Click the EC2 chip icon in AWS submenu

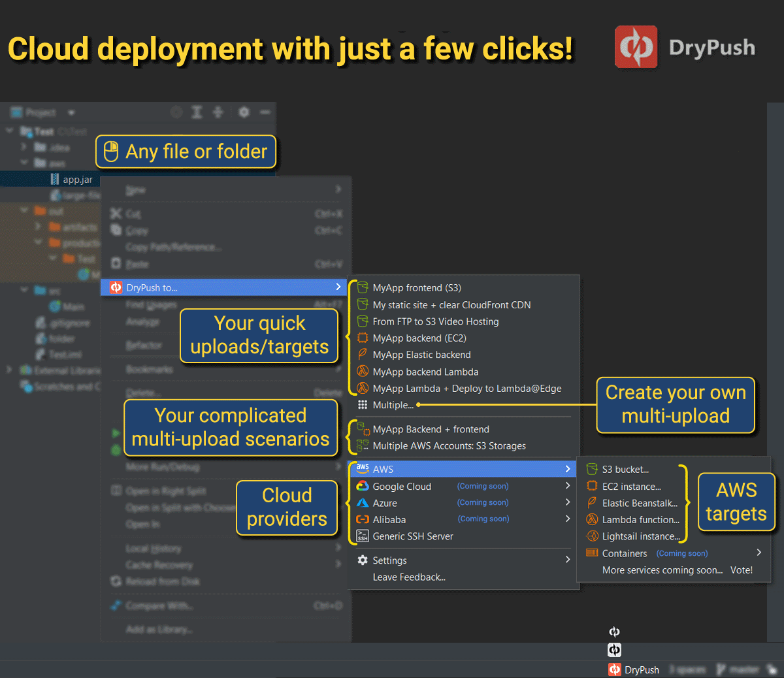(592, 486)
